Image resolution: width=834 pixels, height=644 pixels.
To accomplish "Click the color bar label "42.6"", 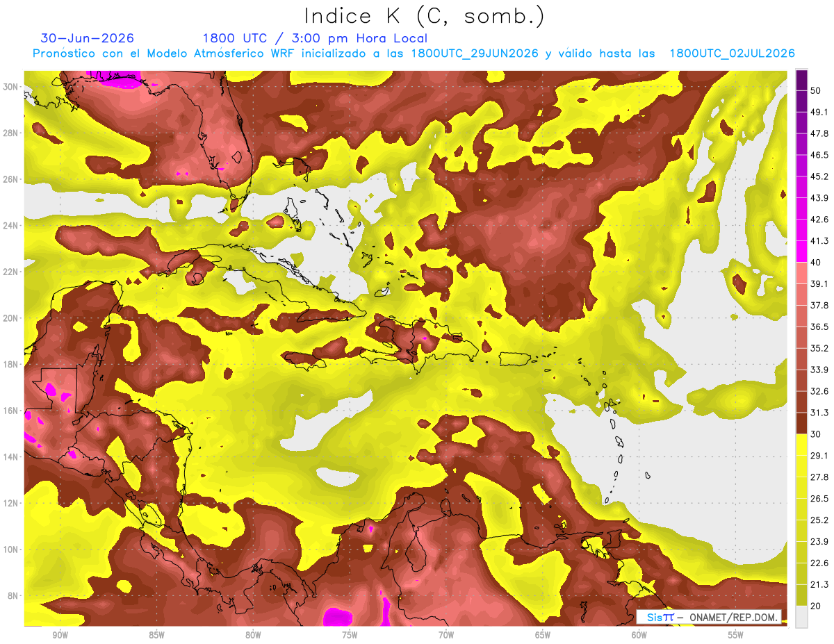I will click(x=819, y=219).
